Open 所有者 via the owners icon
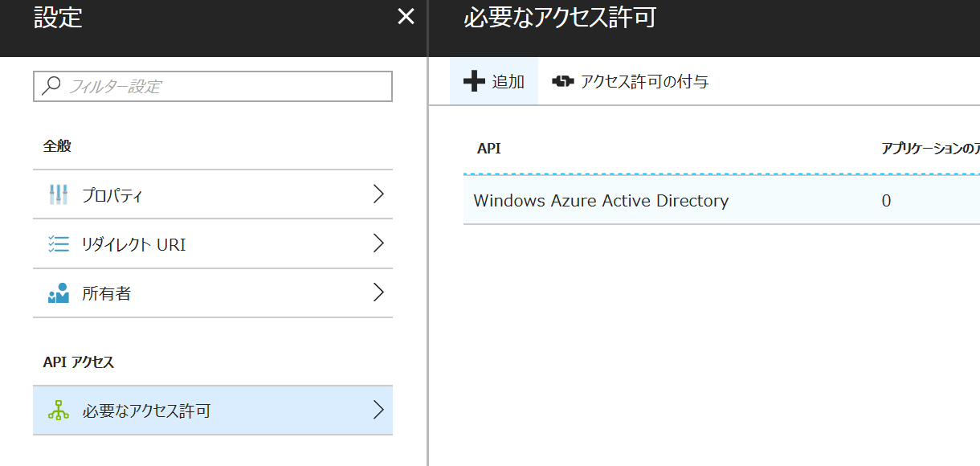The image size is (980, 466). pos(59,292)
